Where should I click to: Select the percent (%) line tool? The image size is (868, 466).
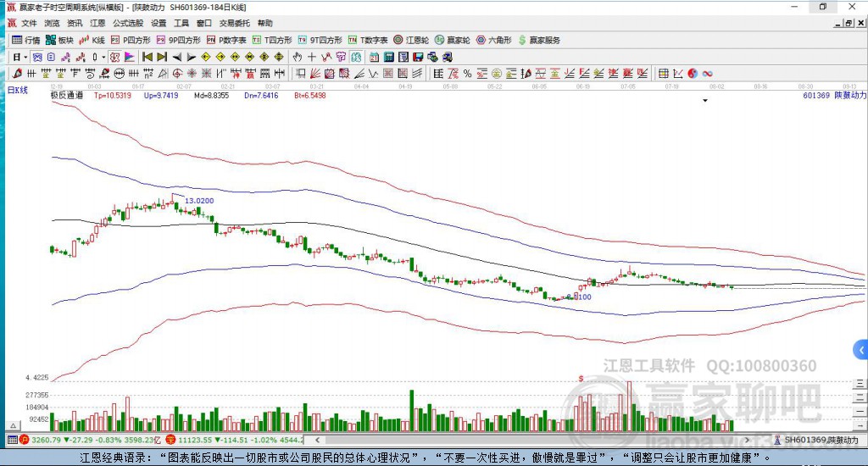click(x=467, y=74)
